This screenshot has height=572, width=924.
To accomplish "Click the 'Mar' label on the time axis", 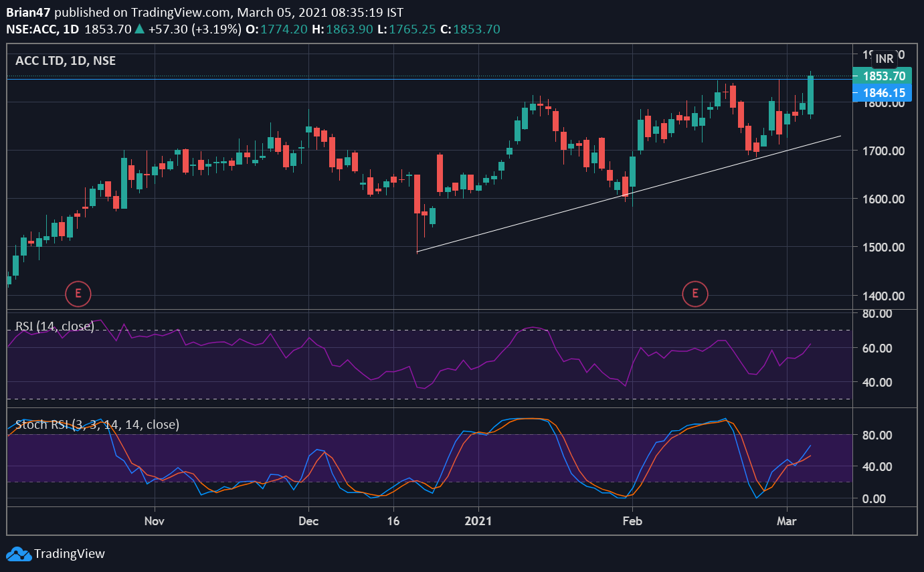I will 786,520.
